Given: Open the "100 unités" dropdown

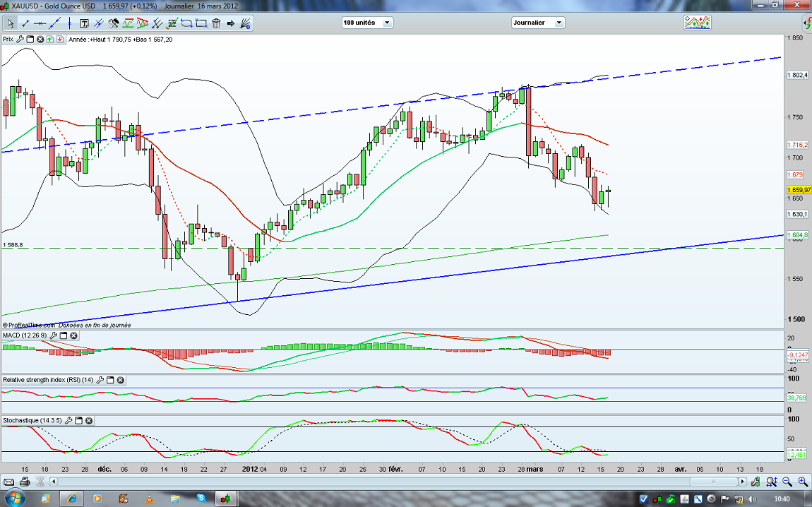Looking at the screenshot, I should (367, 23).
